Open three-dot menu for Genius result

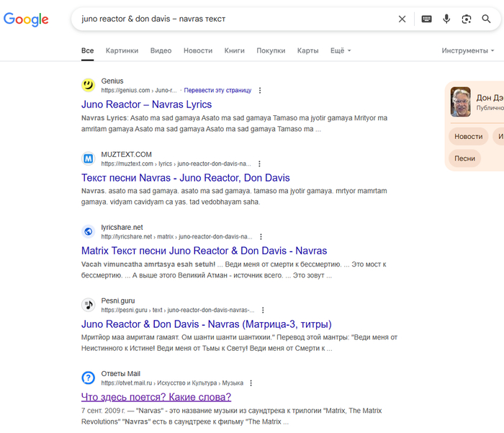tap(260, 90)
